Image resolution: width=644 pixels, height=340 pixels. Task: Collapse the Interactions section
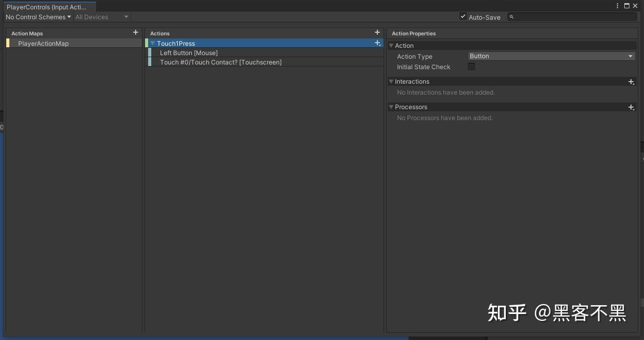391,82
